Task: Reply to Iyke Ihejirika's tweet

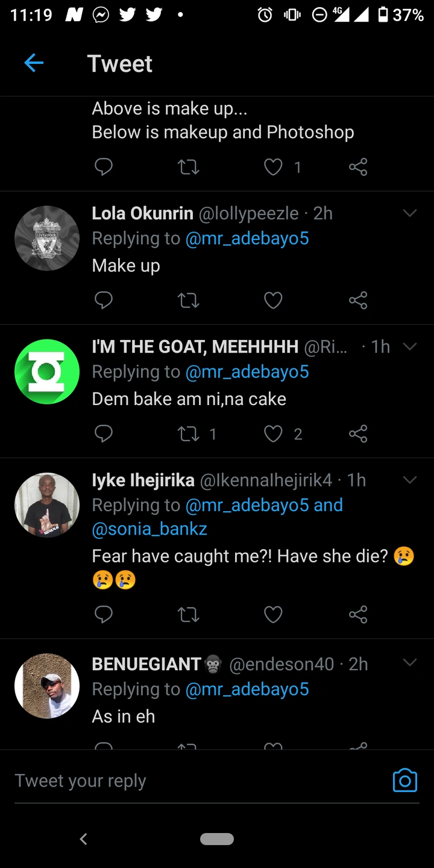Action: click(104, 614)
